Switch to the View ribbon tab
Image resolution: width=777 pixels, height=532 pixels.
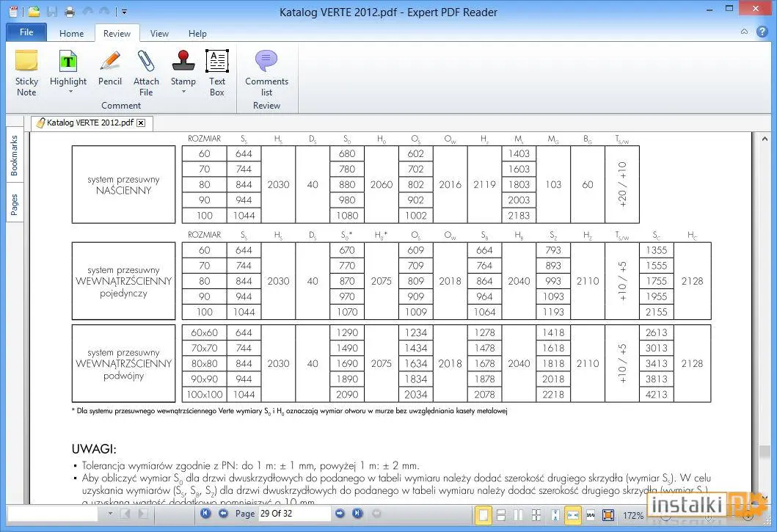(x=159, y=33)
